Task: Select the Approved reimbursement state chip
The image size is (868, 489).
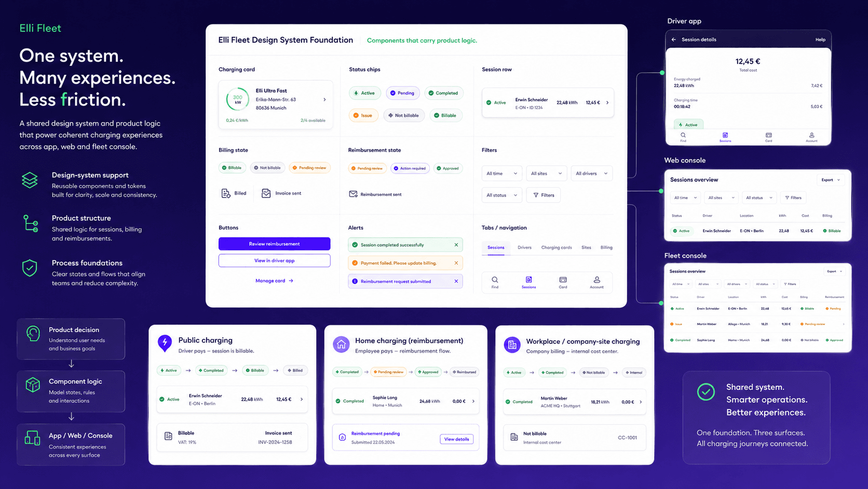Action: pyautogui.click(x=447, y=168)
